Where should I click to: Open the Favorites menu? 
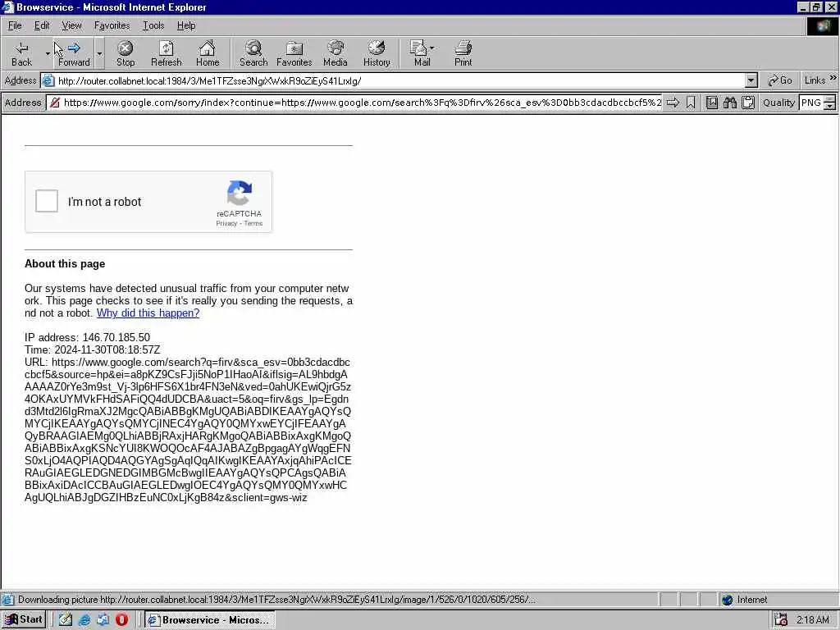(x=112, y=25)
